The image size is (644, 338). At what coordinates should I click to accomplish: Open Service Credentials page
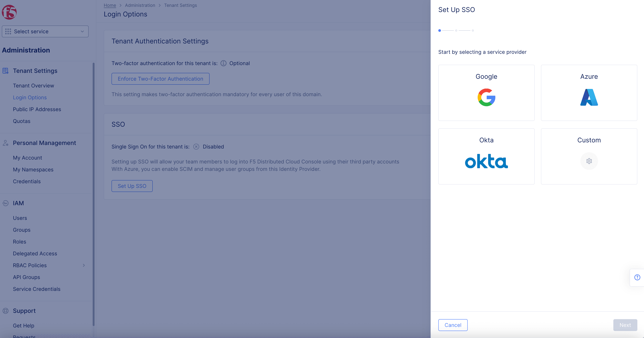37,289
